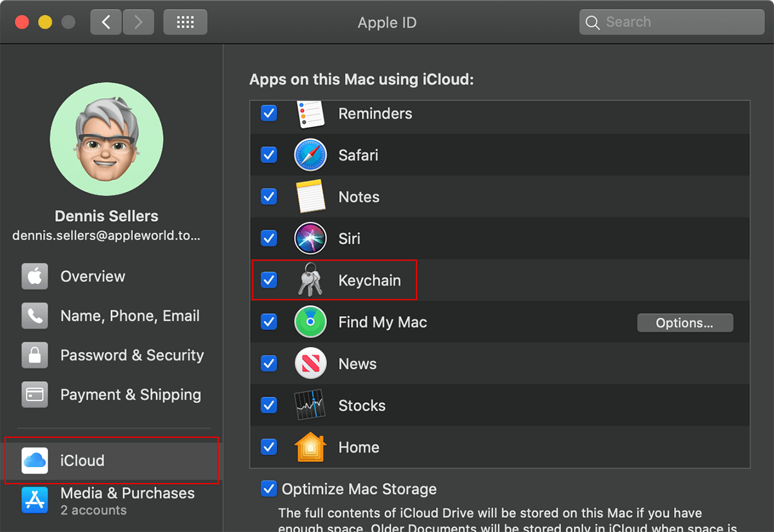Viewport: 774px width, 532px height.
Task: Disable iCloud Keychain checkbox
Action: point(268,281)
